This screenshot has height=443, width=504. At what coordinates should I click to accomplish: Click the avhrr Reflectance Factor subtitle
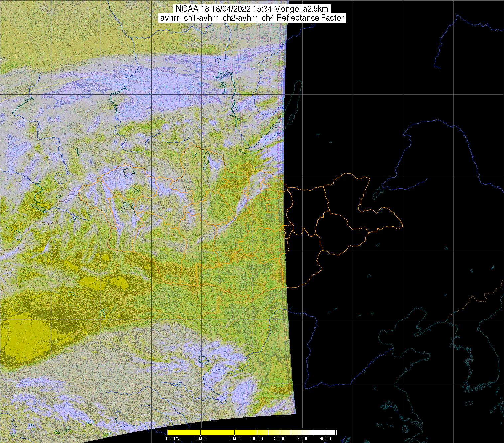click(x=252, y=18)
